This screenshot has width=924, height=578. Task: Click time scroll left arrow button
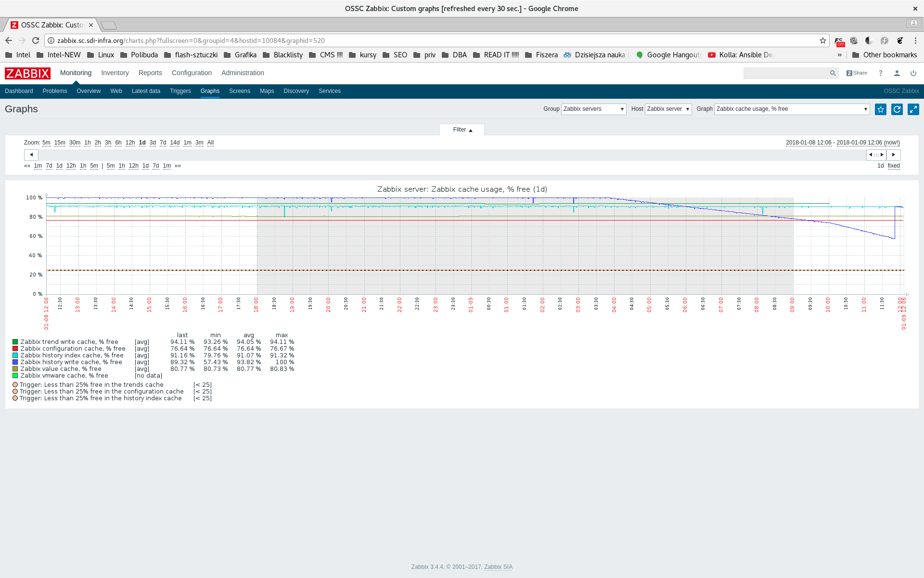click(31, 155)
